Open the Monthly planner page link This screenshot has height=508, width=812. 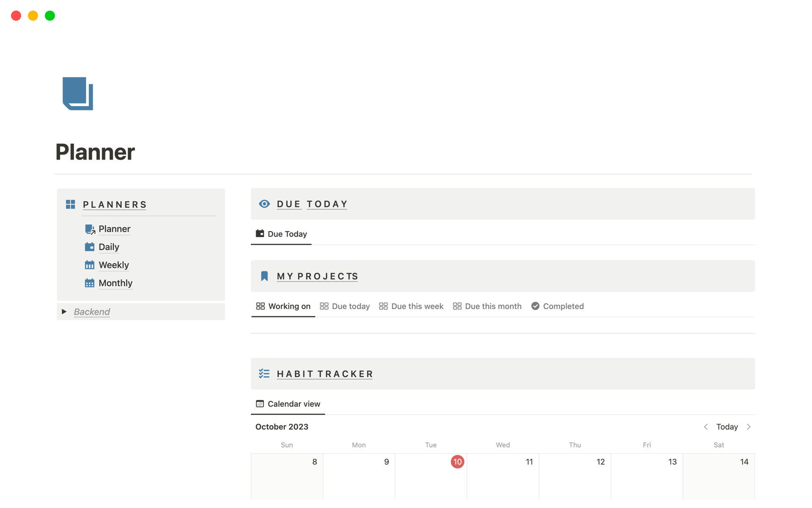pos(115,283)
